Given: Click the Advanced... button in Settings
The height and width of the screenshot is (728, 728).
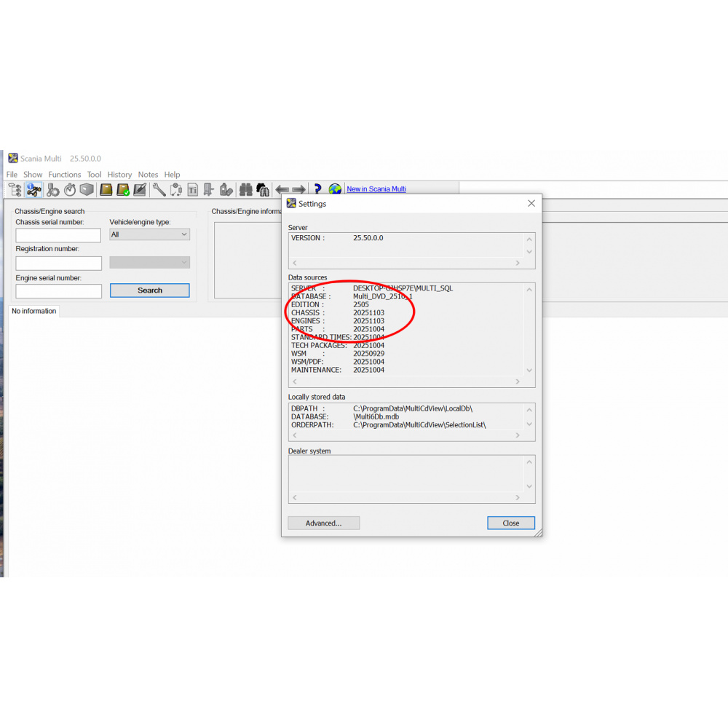Looking at the screenshot, I should [324, 523].
